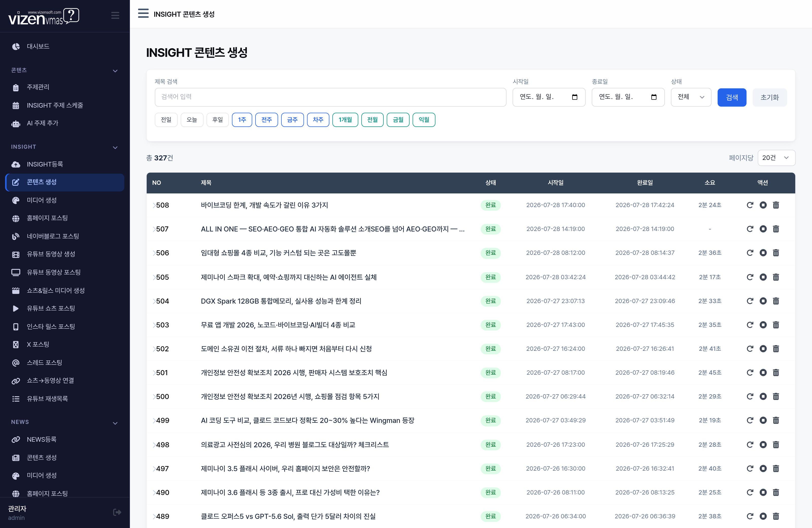Select the 전일 date preset
Screen dimensions: 812x528
point(166,120)
